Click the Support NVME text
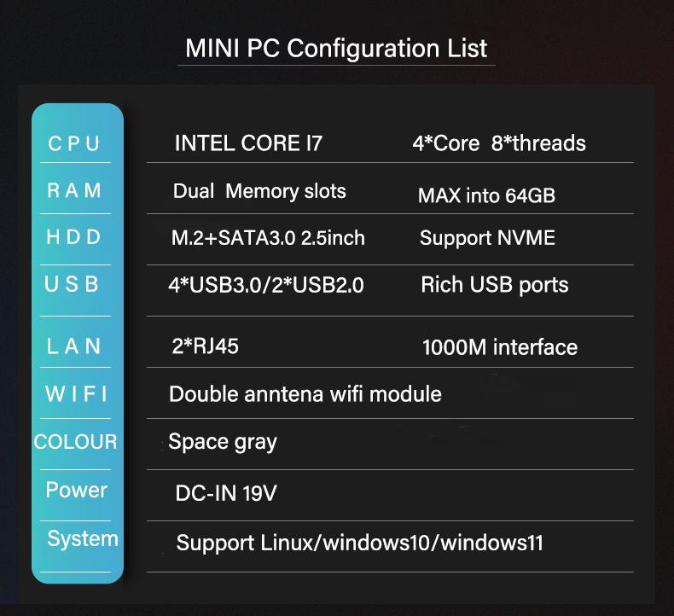Viewport: 674px width, 616px height. pyautogui.click(x=487, y=238)
